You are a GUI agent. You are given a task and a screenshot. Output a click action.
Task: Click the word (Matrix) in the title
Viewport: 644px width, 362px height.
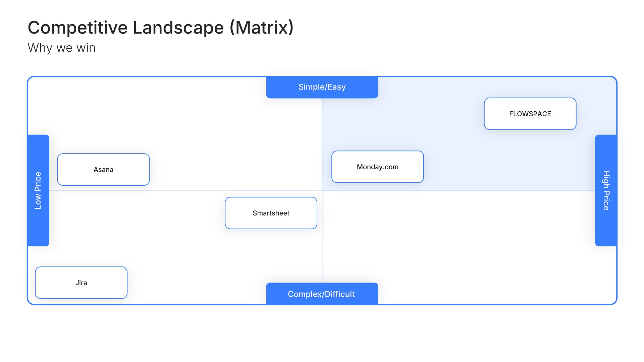(261, 27)
